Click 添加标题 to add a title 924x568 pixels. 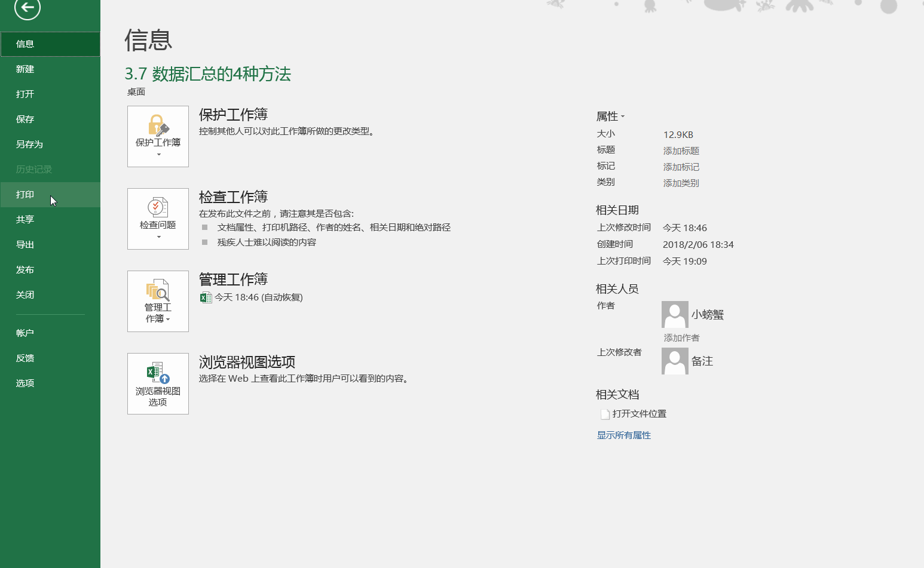(x=681, y=151)
